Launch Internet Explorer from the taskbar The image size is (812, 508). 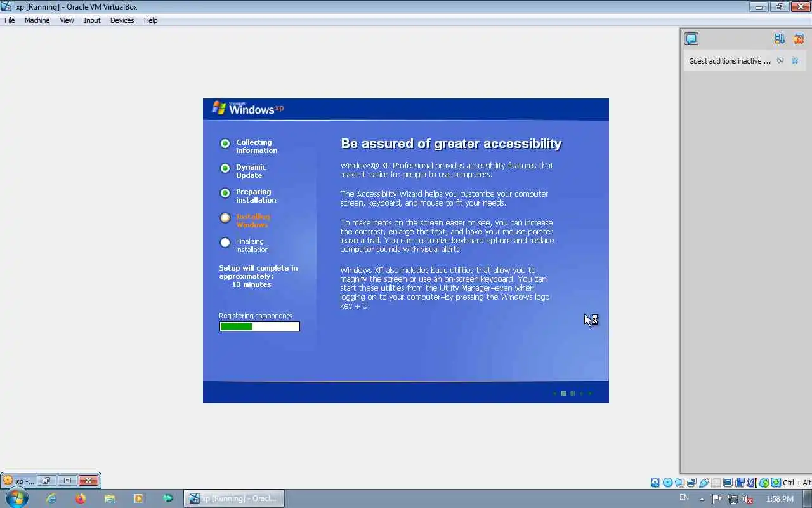[x=51, y=498]
